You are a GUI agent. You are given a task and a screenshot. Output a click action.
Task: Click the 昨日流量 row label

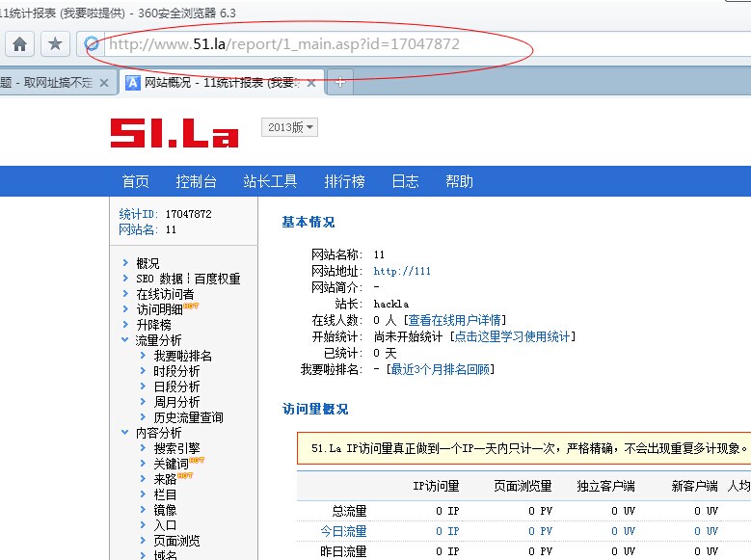343,551
